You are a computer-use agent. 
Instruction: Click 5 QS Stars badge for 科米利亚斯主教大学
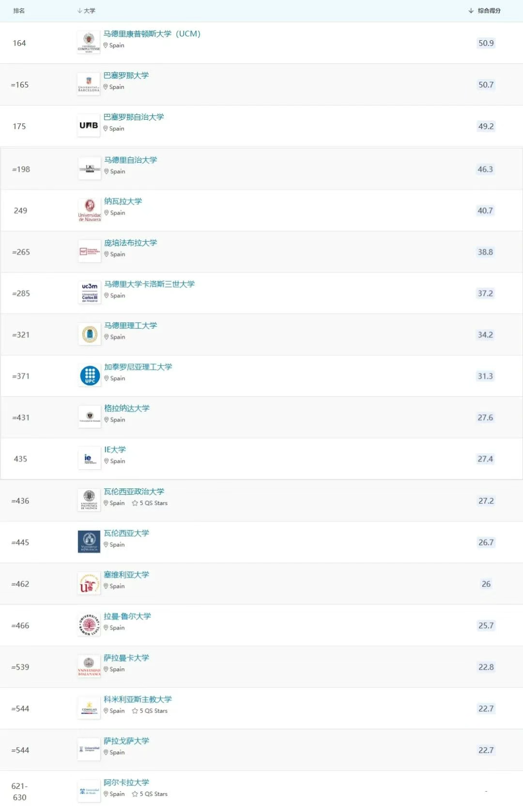(150, 711)
